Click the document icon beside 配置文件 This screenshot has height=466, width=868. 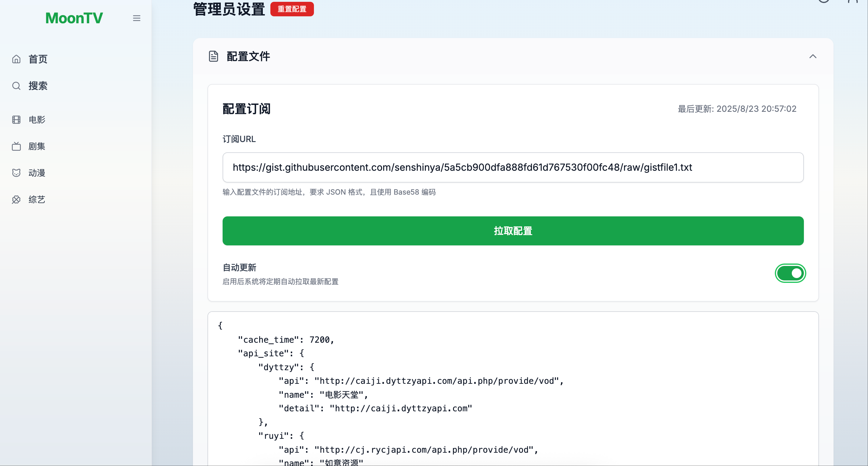213,56
